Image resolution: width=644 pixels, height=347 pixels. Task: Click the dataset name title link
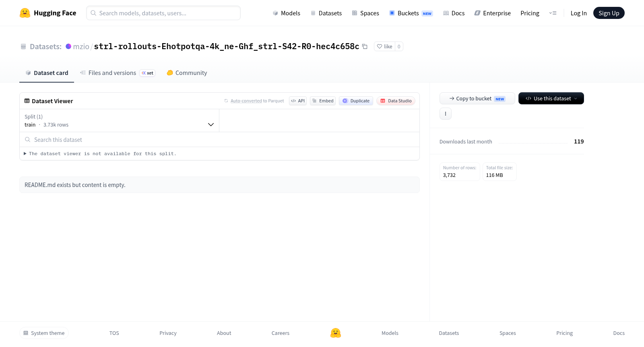pos(227,46)
